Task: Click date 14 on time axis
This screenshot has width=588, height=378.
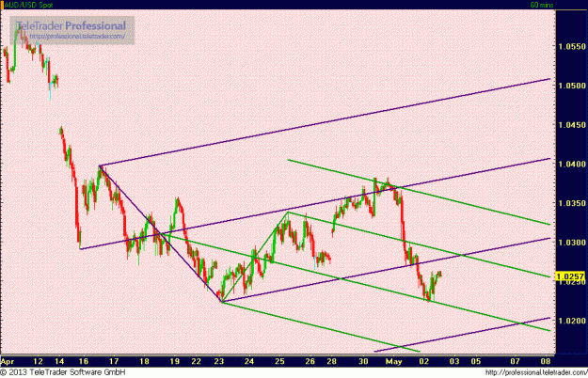Action: pos(59,361)
